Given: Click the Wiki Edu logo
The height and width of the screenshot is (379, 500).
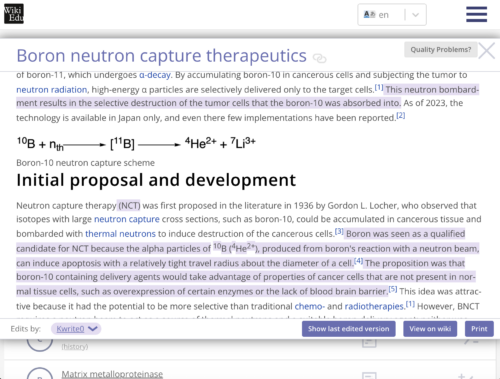Looking at the screenshot, I should click(x=14, y=14).
